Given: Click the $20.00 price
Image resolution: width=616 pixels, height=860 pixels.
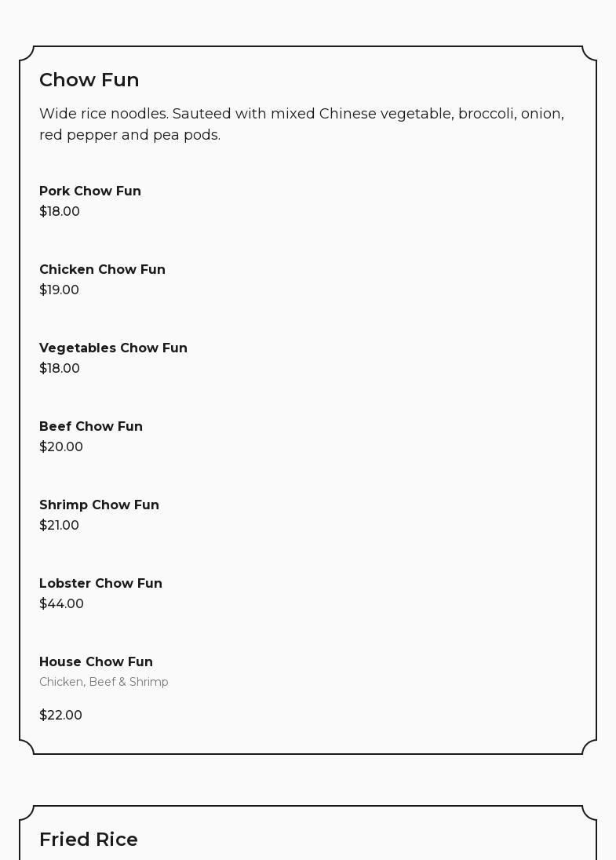Looking at the screenshot, I should pos(61,447).
